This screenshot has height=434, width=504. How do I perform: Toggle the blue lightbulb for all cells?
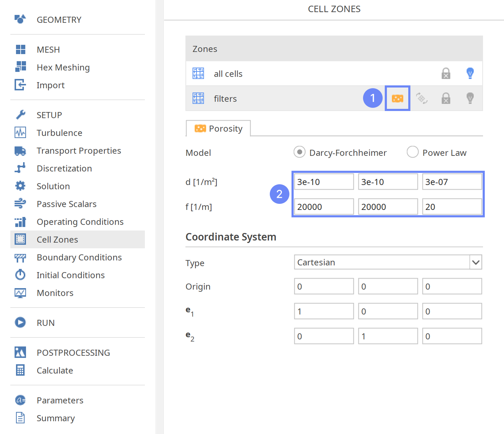coord(470,73)
